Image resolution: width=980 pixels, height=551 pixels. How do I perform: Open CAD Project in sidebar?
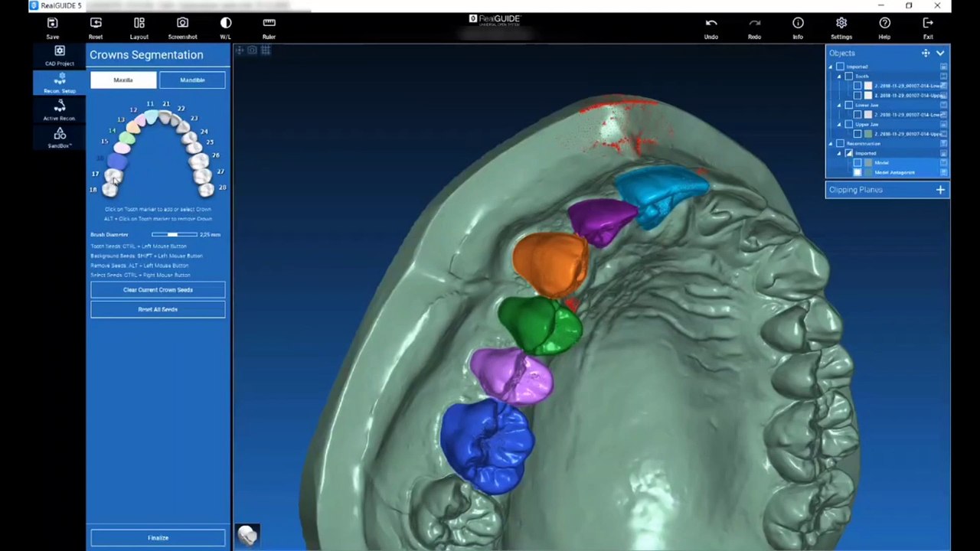(60, 57)
